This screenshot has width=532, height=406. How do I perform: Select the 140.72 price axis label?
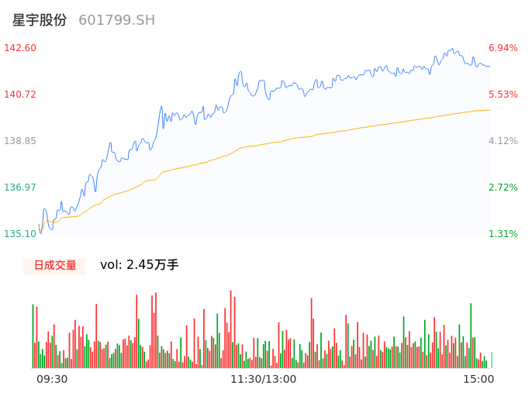pyautogui.click(x=20, y=95)
